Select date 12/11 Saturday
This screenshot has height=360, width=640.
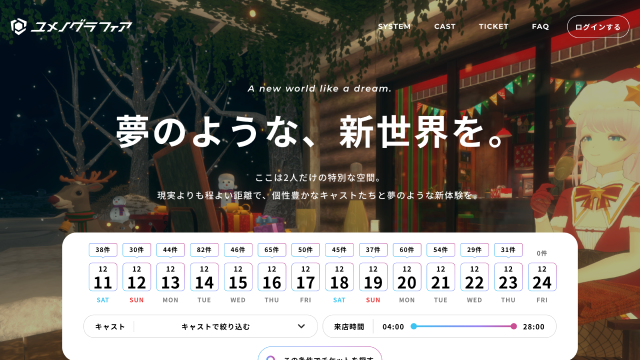pyautogui.click(x=103, y=277)
